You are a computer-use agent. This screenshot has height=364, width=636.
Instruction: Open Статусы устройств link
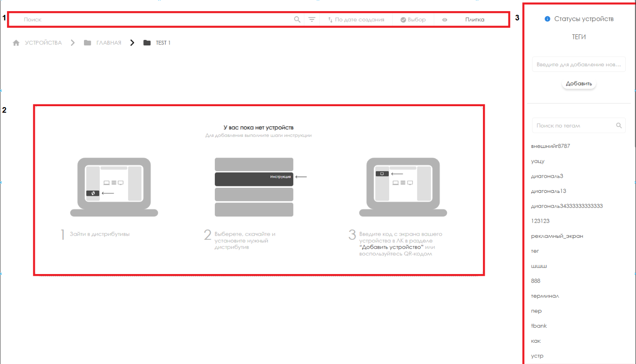pos(584,19)
